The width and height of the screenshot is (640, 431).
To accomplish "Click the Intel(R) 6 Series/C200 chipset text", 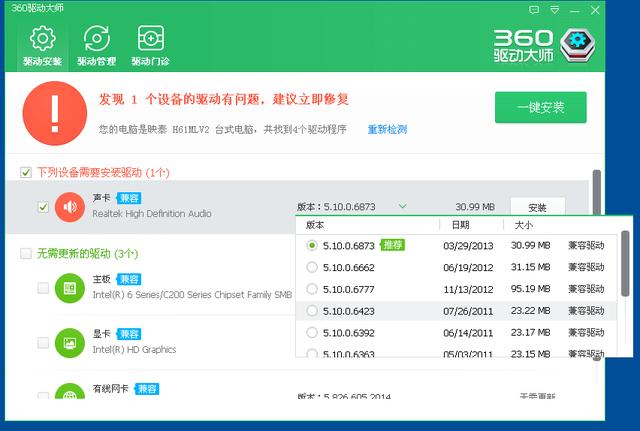I will click(x=192, y=295).
